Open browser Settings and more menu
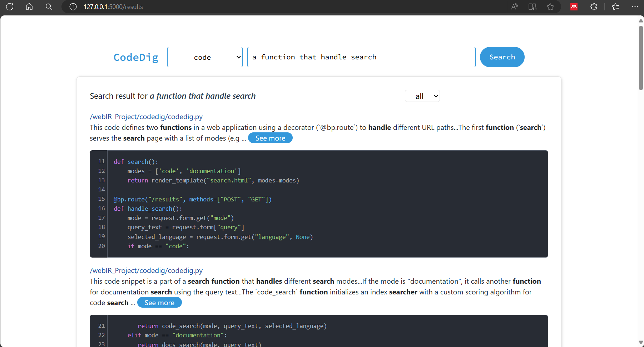Viewport: 644px width, 347px height. (635, 6)
